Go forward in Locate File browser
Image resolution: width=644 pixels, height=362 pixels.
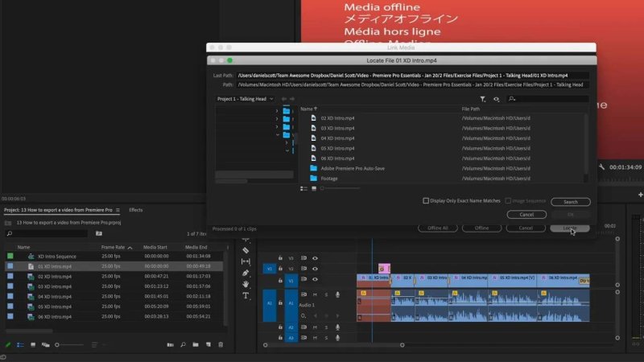[x=292, y=99]
